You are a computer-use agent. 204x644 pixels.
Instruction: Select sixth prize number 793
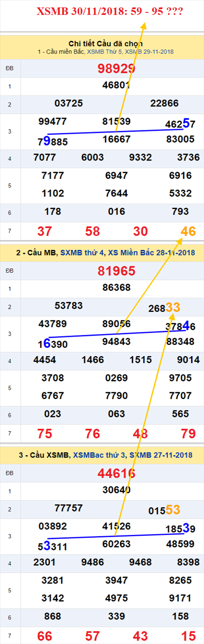(x=180, y=211)
